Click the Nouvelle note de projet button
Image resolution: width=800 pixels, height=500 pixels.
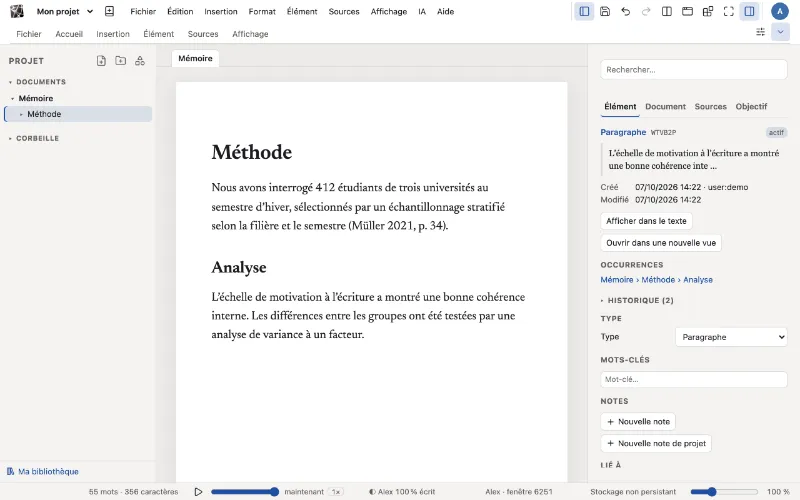pos(656,443)
